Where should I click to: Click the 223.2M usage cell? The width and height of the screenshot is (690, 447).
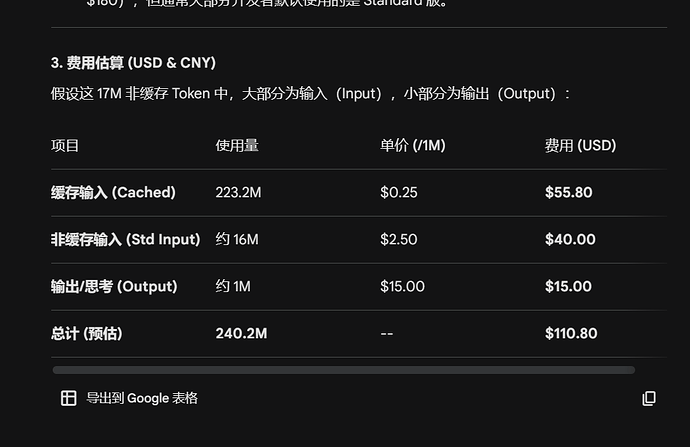point(238,192)
